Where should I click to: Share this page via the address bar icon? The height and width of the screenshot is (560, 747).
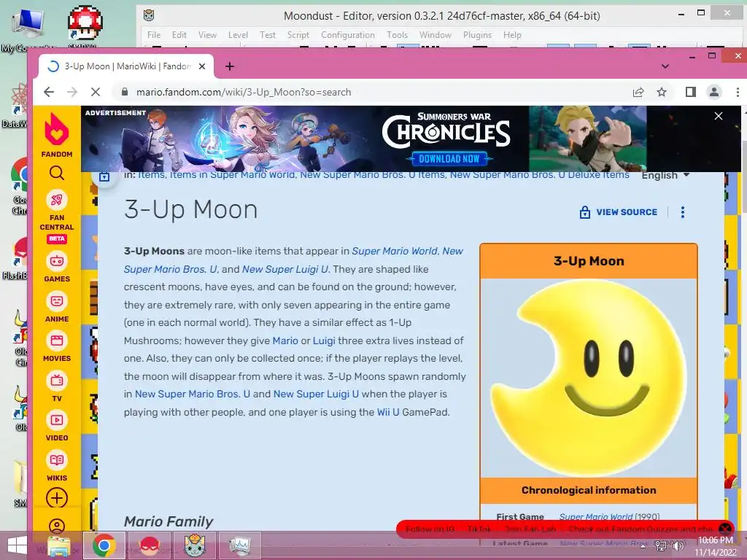638,92
